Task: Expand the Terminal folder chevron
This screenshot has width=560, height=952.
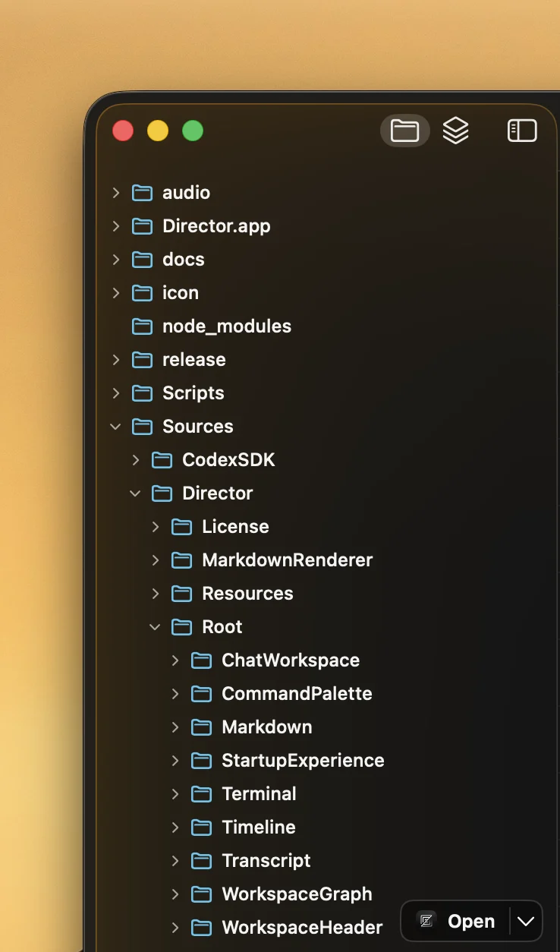Action: pyautogui.click(x=175, y=794)
